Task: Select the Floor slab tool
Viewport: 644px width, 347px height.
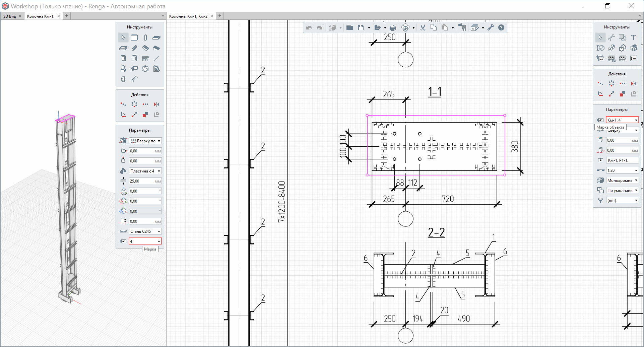Action: pyautogui.click(x=156, y=38)
